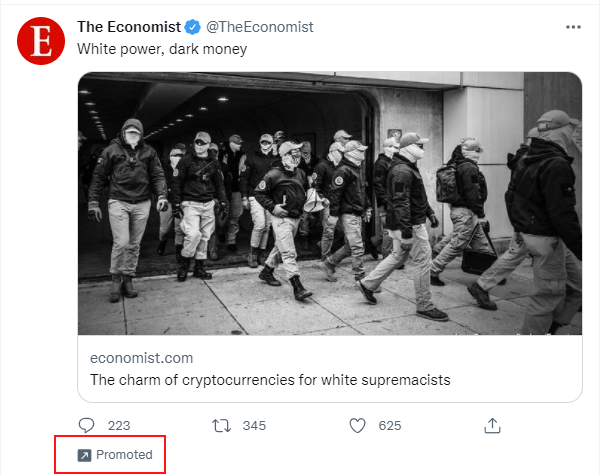Open the three-dot more options menu
The image size is (603, 475).
(573, 27)
